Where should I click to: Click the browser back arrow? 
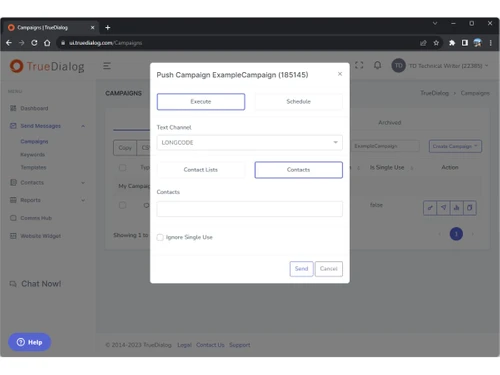(9, 43)
